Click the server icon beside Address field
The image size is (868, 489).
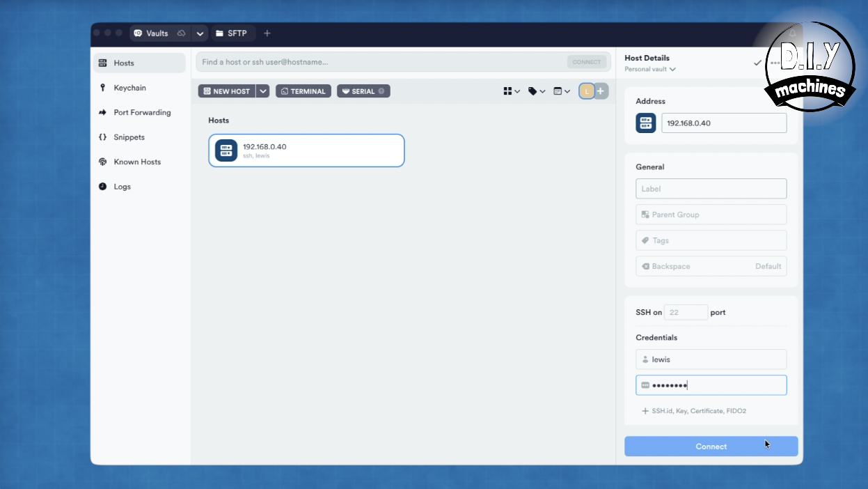tap(646, 123)
